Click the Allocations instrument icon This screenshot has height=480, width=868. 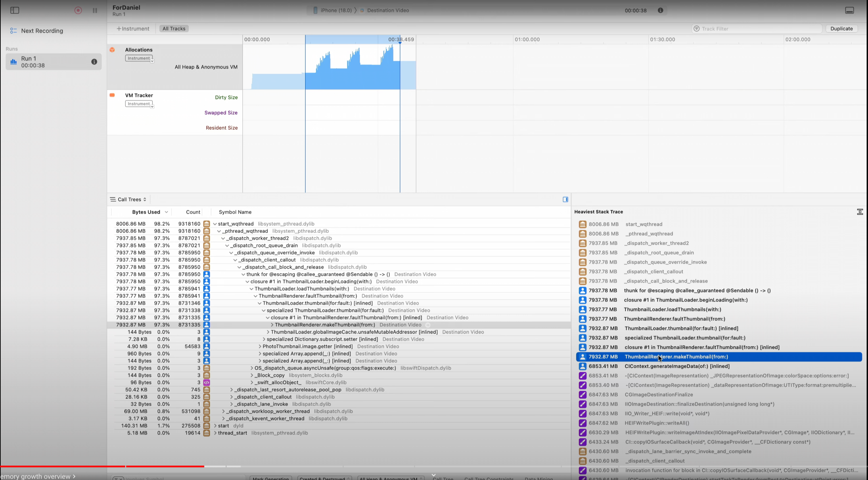pyautogui.click(x=112, y=50)
